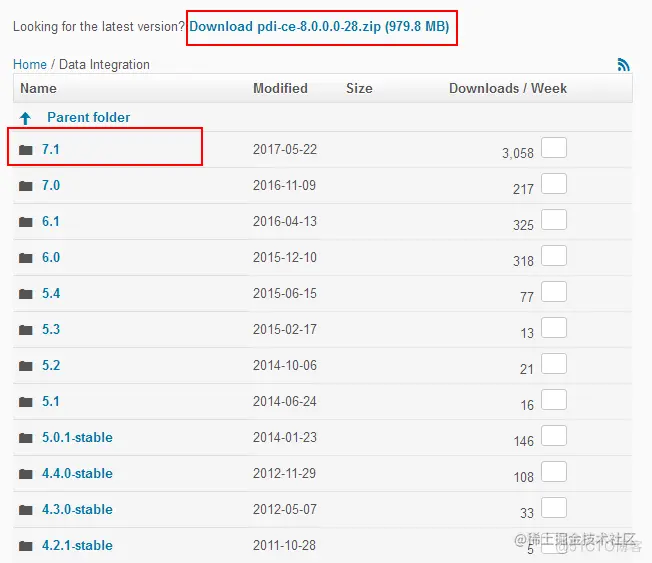Click the date 2016-04-13
Viewport: 652px width, 563px height.
(x=285, y=221)
